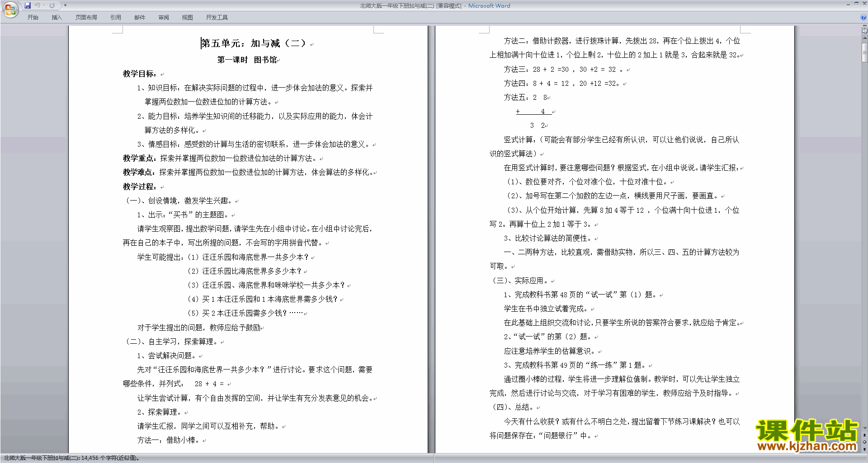Click the line 学生在书中独立试着完成。

tap(547, 309)
